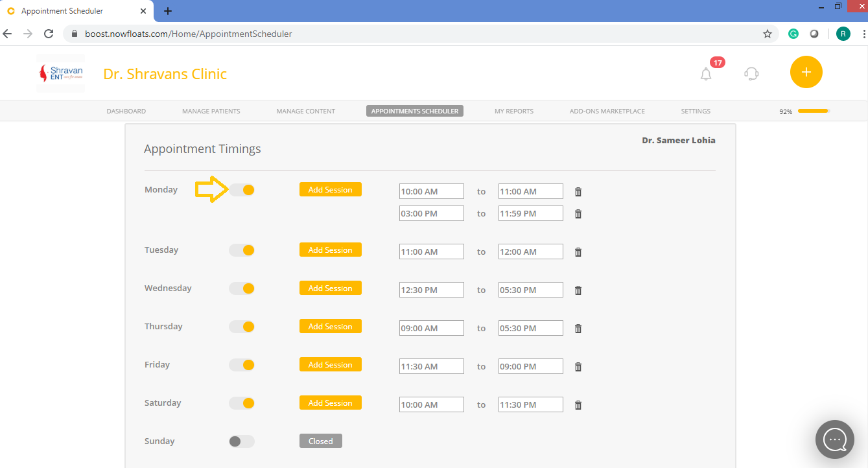Switch off Saturday appointments toggle
Image resolution: width=868 pixels, height=468 pixels.
point(242,403)
